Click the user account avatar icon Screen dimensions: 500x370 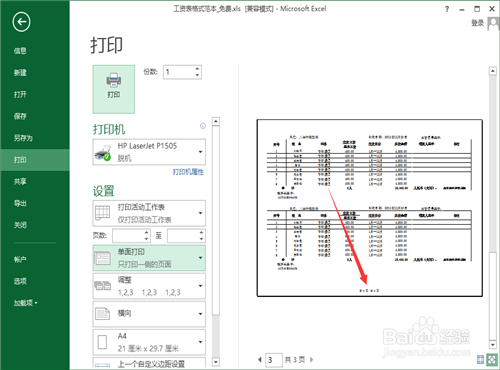(493, 24)
